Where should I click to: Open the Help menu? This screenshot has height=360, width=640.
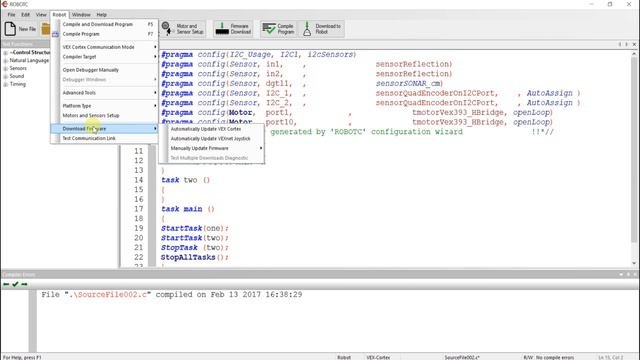click(101, 15)
